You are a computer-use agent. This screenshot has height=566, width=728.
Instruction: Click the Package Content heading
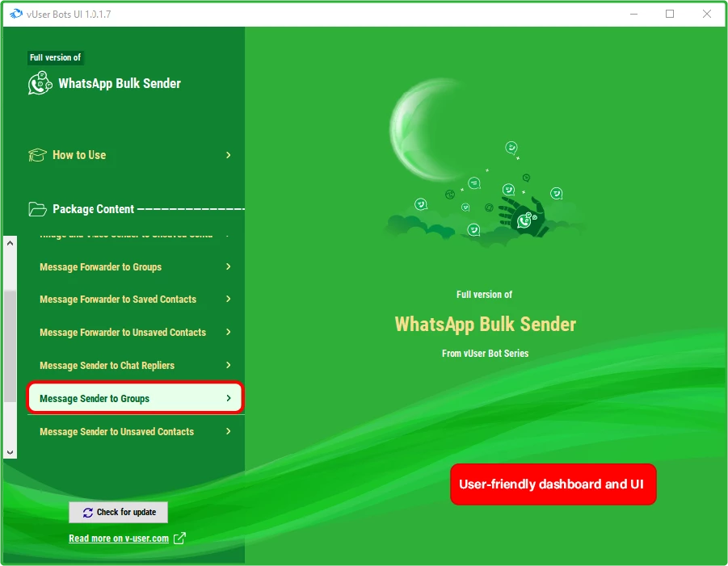(x=93, y=209)
